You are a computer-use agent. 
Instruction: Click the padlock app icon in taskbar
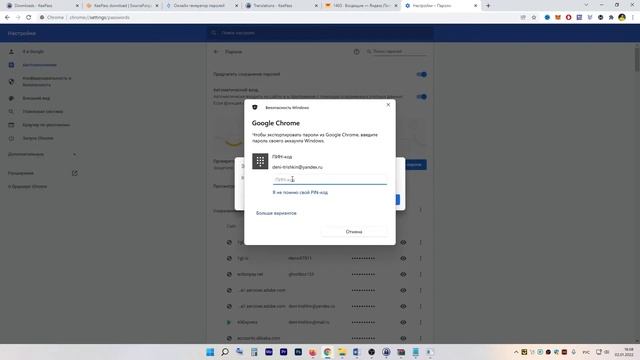pos(386,352)
